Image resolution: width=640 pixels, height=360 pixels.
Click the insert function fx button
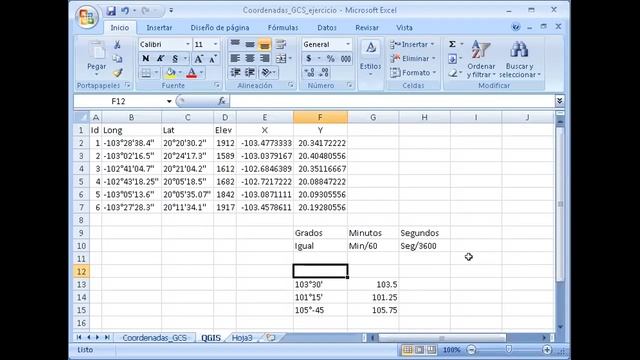pos(222,101)
